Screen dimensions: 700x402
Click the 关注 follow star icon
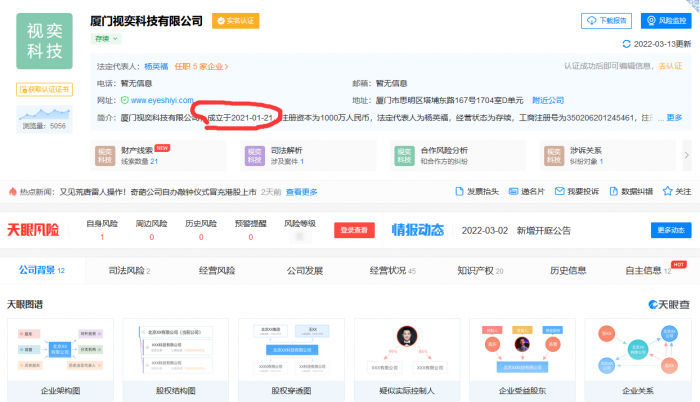click(x=666, y=191)
